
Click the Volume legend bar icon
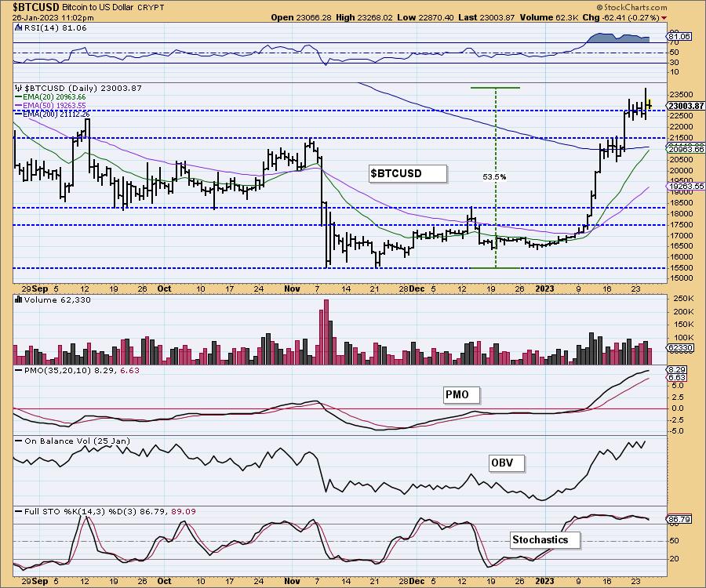[x=19, y=299]
